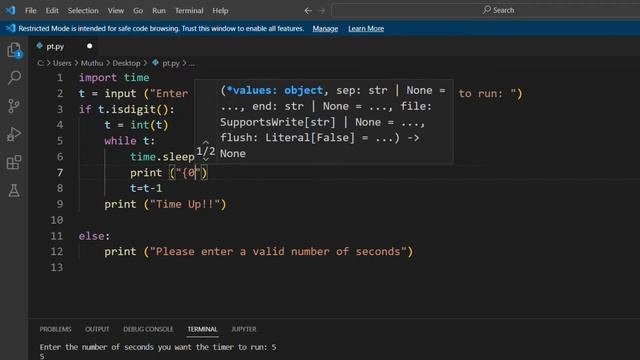
Task: Click the pt.py breadcrumb segment
Action: pyautogui.click(x=171, y=63)
